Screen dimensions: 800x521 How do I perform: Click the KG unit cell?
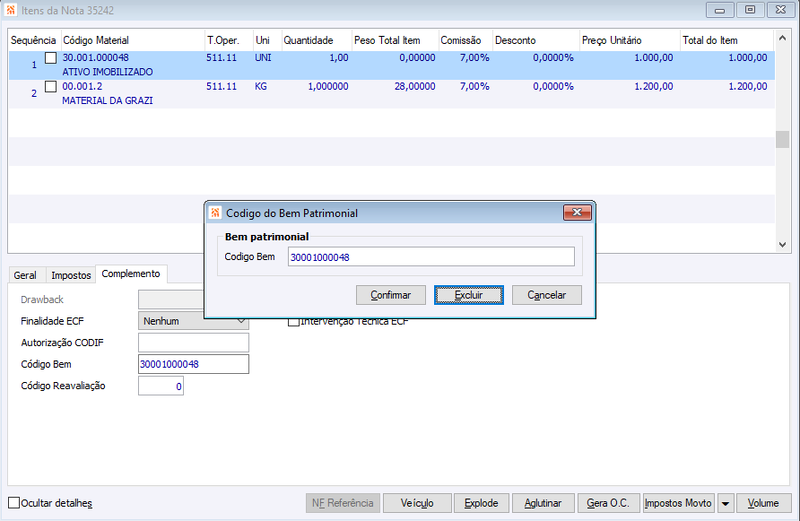click(261, 86)
